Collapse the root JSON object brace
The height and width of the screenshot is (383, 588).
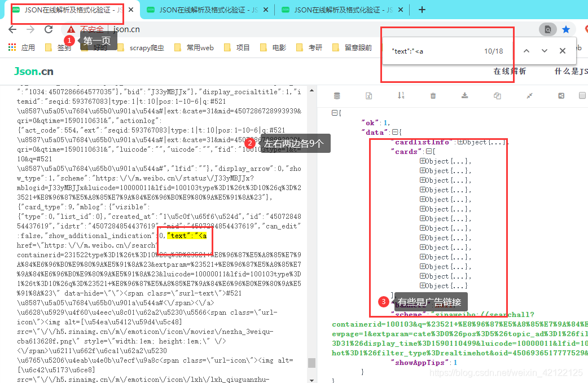pos(335,113)
